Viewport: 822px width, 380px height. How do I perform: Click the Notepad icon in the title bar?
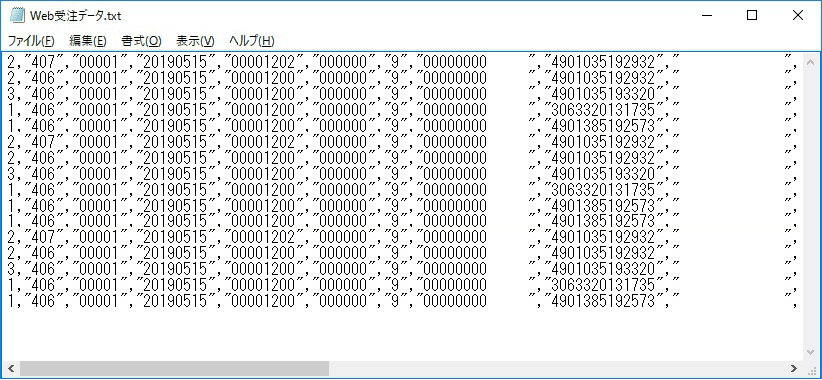(17, 16)
